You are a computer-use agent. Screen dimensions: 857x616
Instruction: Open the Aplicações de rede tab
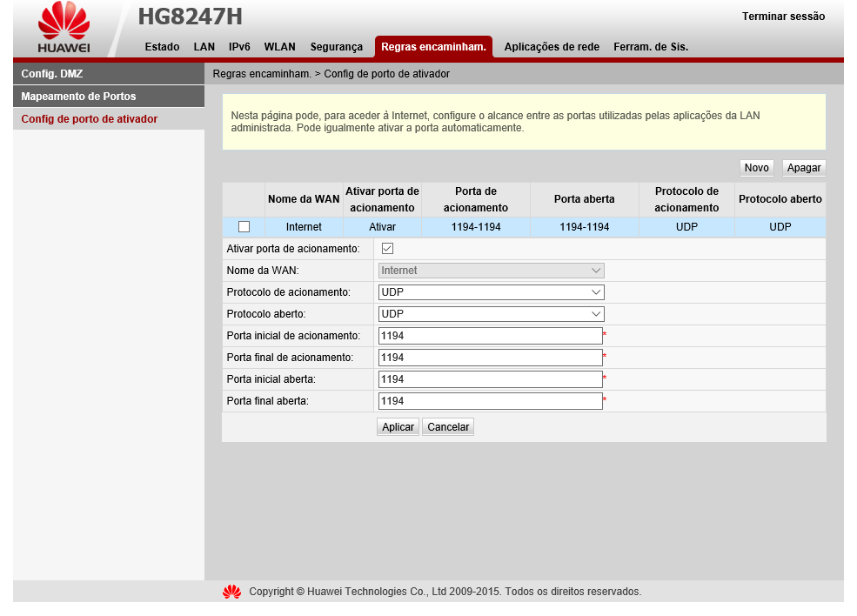[x=552, y=47]
